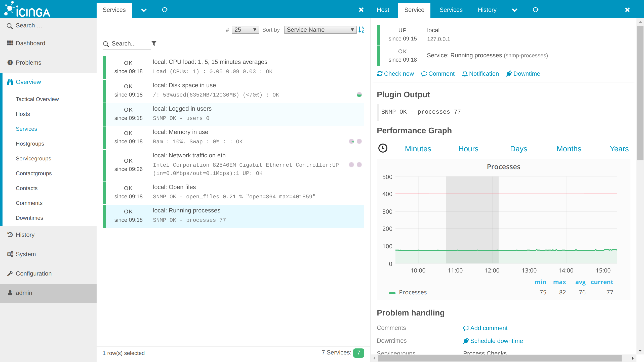Click Add comment link in Problem handling
The height and width of the screenshot is (362, 644).
pyautogui.click(x=485, y=328)
